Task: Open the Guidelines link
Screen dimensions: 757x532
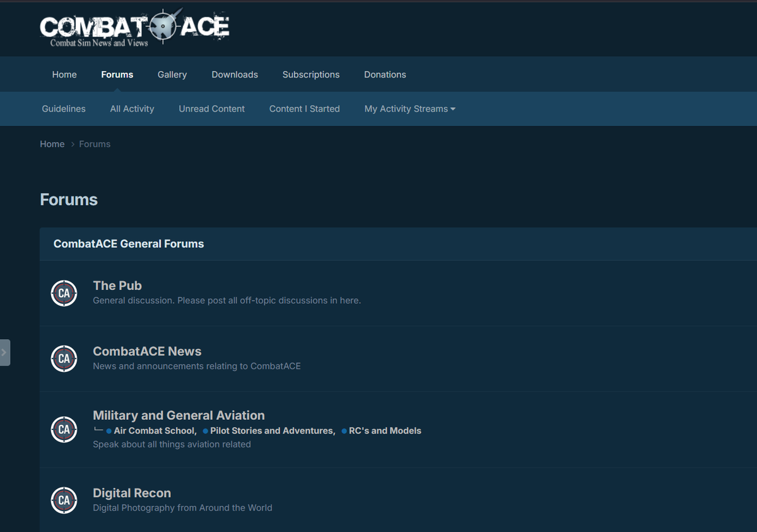Action: 64,108
